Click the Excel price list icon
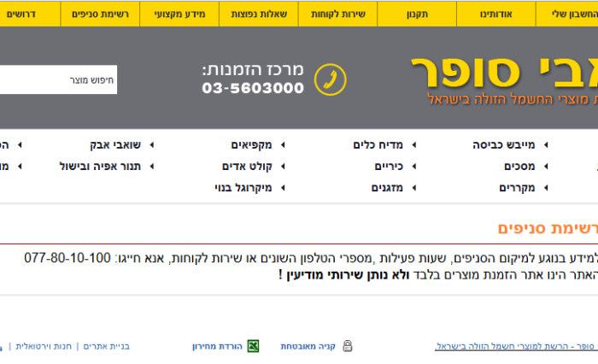598x364 pixels. point(253,346)
